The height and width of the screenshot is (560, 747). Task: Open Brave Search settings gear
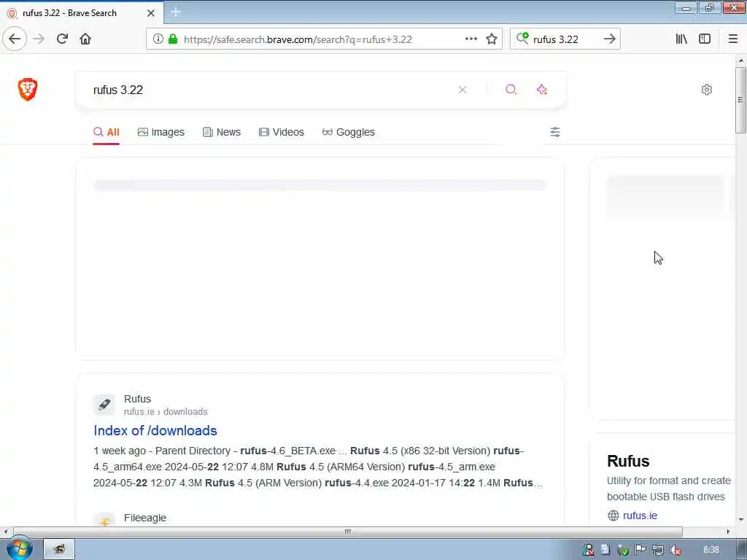706,90
